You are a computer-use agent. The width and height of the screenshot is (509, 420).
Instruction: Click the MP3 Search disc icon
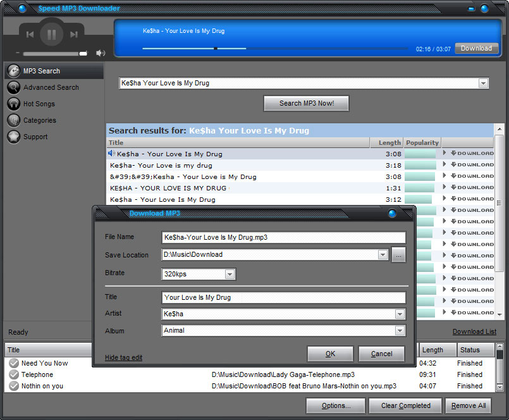14,71
